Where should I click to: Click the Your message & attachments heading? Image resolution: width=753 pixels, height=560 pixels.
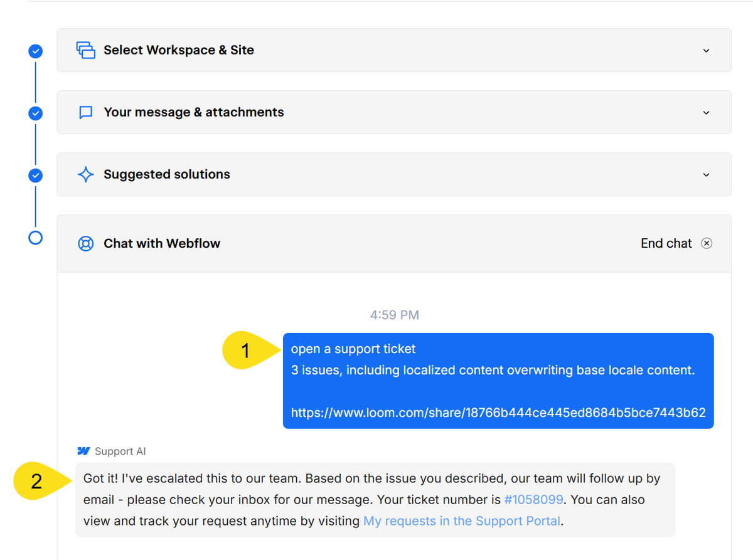[194, 112]
